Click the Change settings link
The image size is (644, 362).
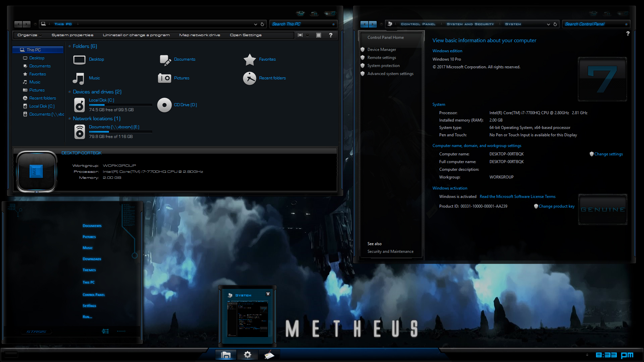point(608,154)
